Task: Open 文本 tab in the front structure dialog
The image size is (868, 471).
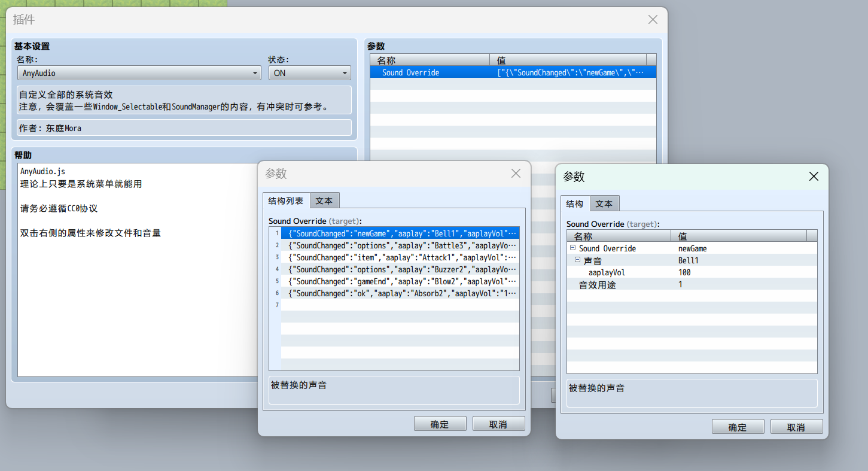Action: tap(604, 203)
